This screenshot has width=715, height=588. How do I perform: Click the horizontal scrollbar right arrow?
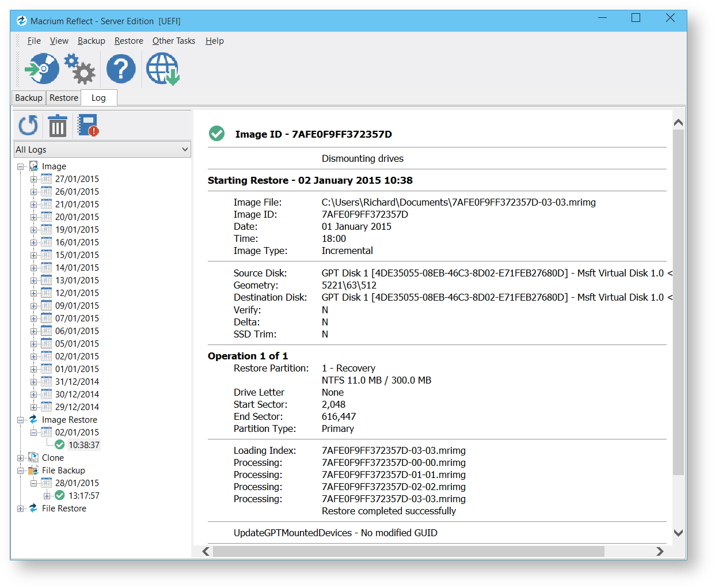(x=660, y=551)
